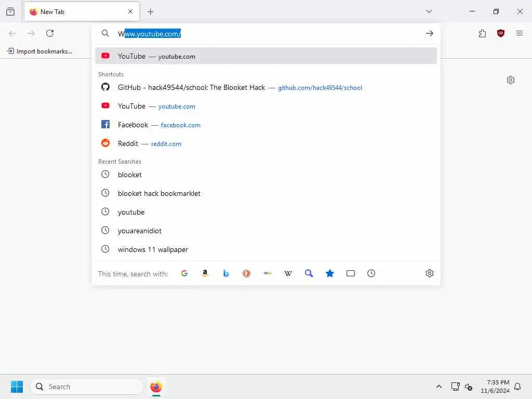This screenshot has width=532, height=399.
Task: Open the Facebook shortcut
Action: [266, 125]
